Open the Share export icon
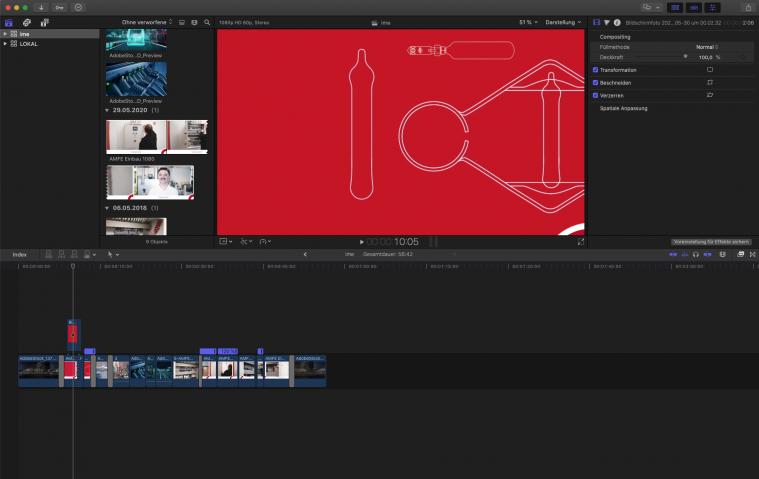 (747, 7)
